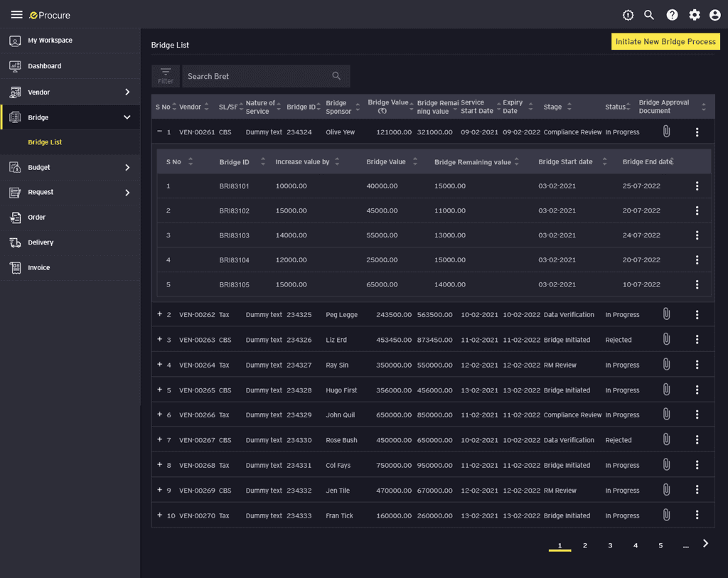This screenshot has height=578, width=728.
Task: Click the My Workspace sidebar icon
Action: click(15, 41)
